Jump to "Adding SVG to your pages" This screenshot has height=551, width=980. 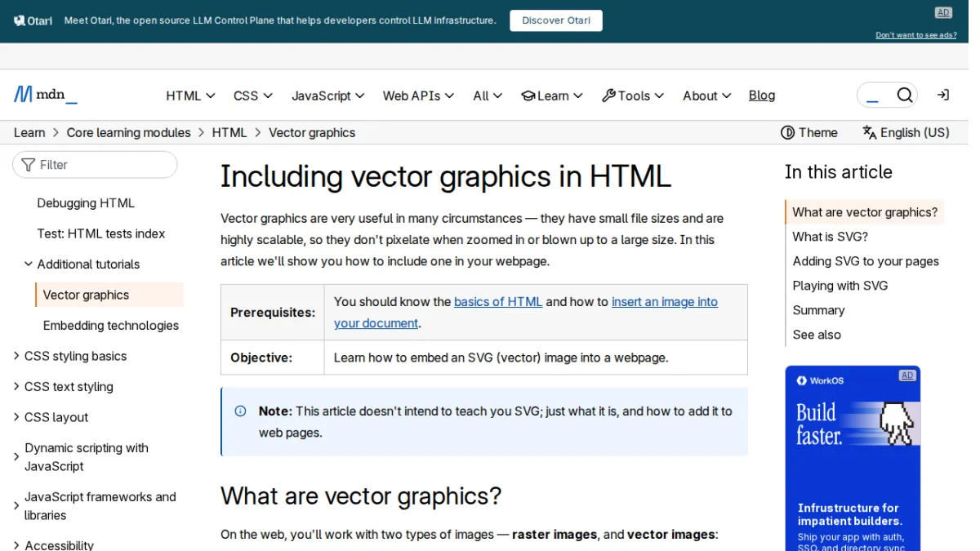(x=866, y=261)
